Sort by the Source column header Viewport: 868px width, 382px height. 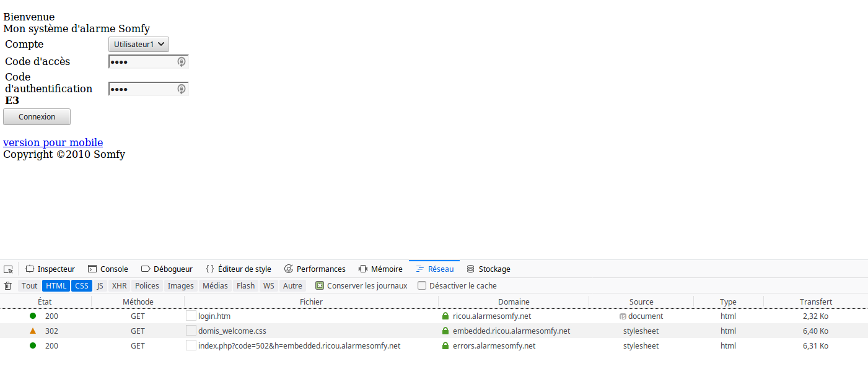(641, 302)
